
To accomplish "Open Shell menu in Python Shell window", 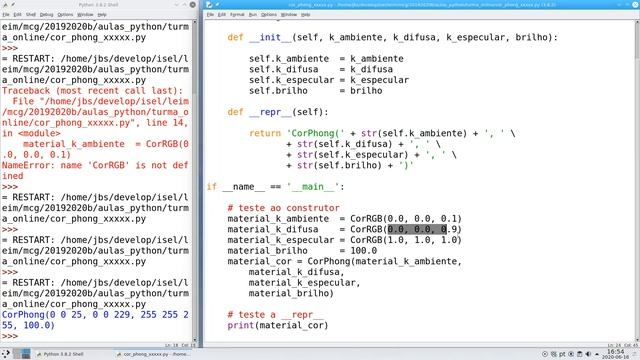I will click(x=31, y=15).
